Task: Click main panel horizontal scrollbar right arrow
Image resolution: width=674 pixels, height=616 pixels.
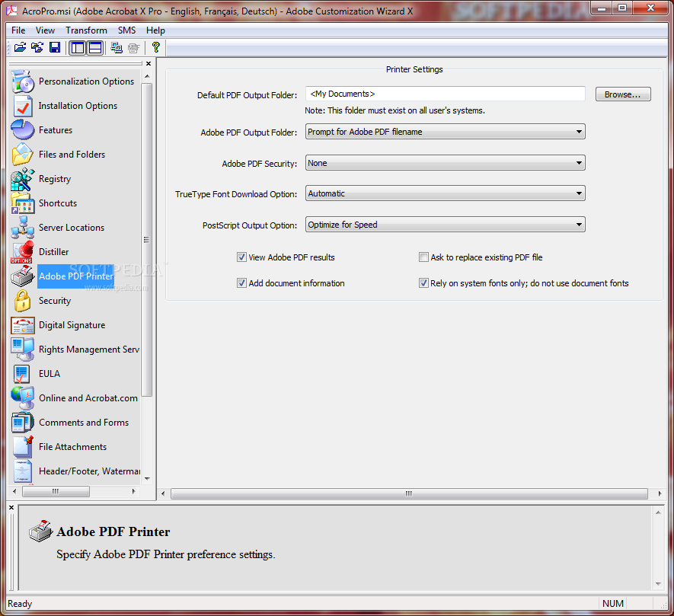Action: (660, 493)
